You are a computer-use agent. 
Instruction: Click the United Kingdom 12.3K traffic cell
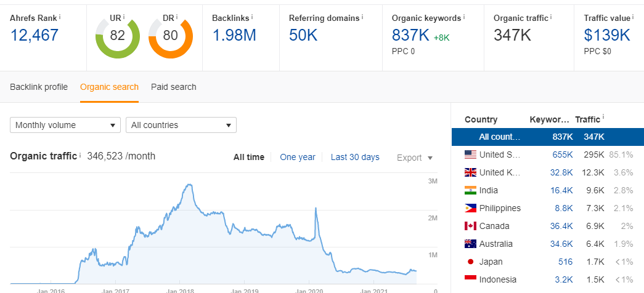pyautogui.click(x=593, y=173)
